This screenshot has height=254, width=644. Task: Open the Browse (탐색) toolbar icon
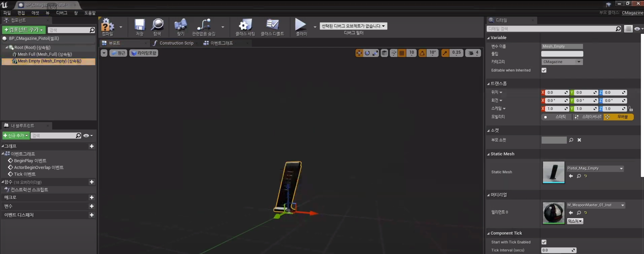pos(157,27)
